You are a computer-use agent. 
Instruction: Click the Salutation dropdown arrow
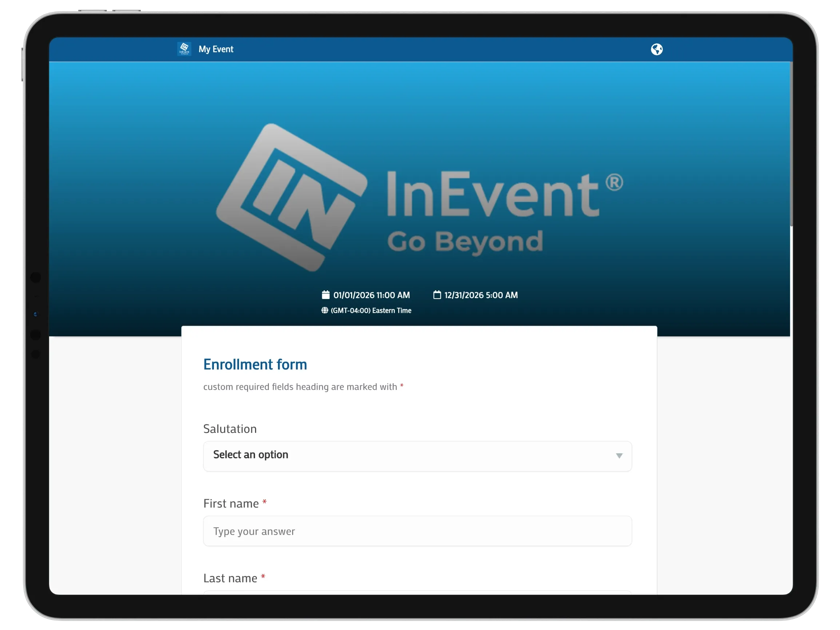tap(619, 456)
